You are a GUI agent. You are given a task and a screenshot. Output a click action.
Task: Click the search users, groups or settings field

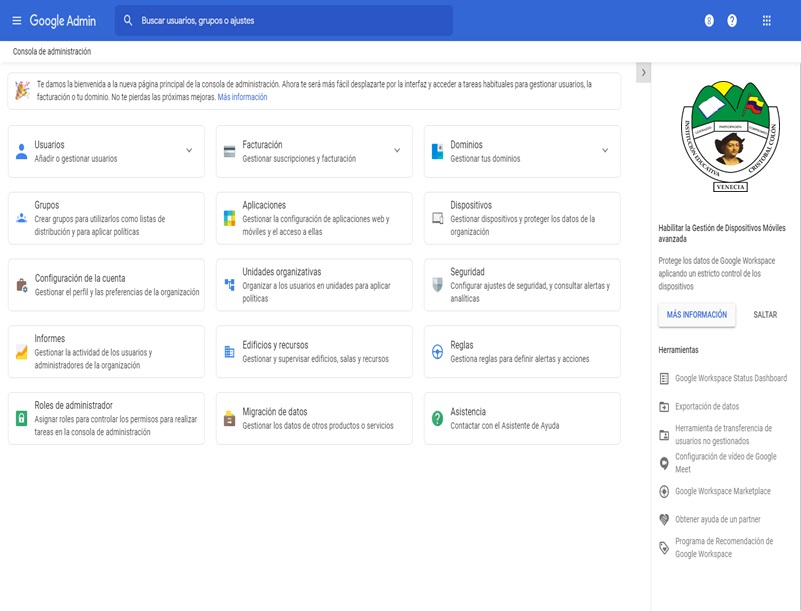(290, 20)
